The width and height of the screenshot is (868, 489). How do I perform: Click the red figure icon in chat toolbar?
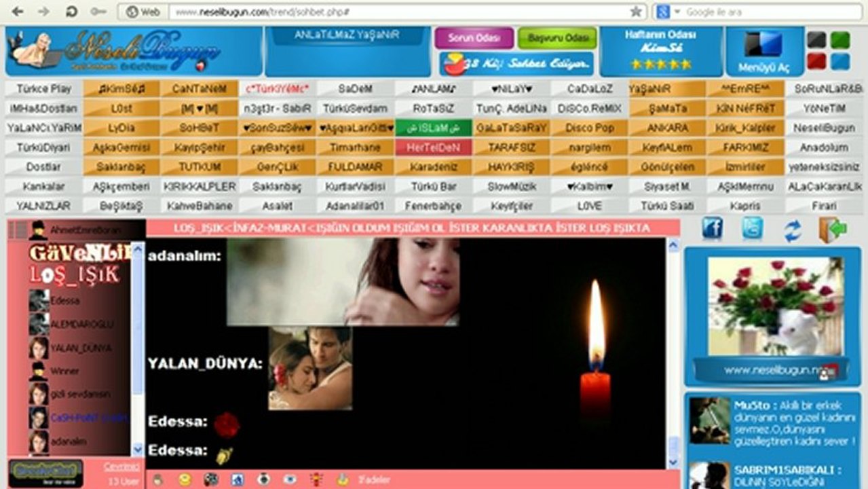pos(316,479)
